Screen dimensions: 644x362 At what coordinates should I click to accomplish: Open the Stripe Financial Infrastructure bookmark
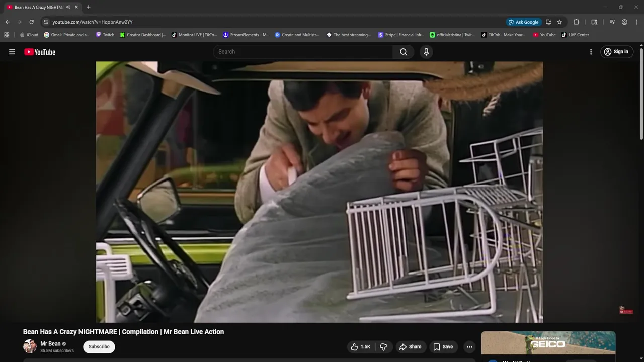[x=401, y=35]
